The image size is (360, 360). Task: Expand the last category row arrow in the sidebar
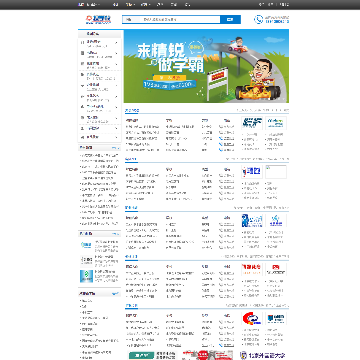(x=116, y=137)
